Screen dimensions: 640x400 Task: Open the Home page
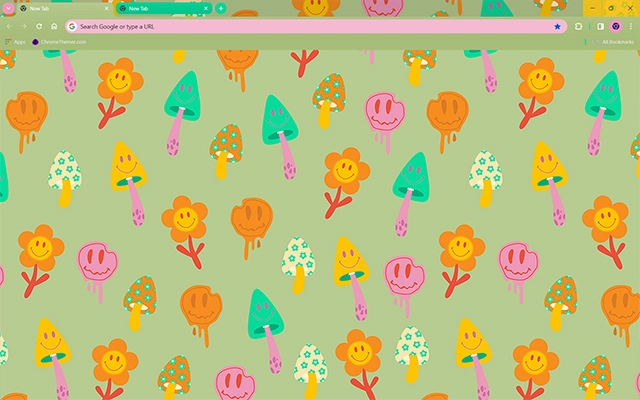54,27
